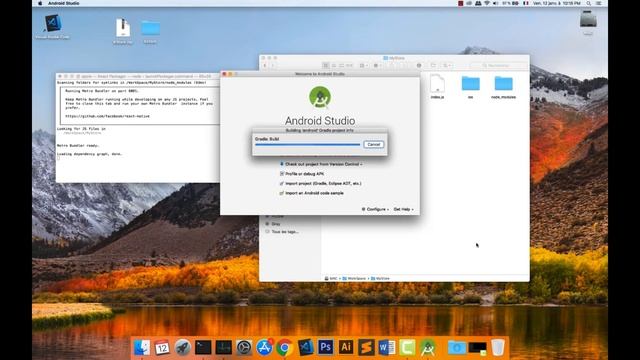Screen dimensions: 640x360
Task: Open Photoshop from the Dock
Action: point(325,347)
